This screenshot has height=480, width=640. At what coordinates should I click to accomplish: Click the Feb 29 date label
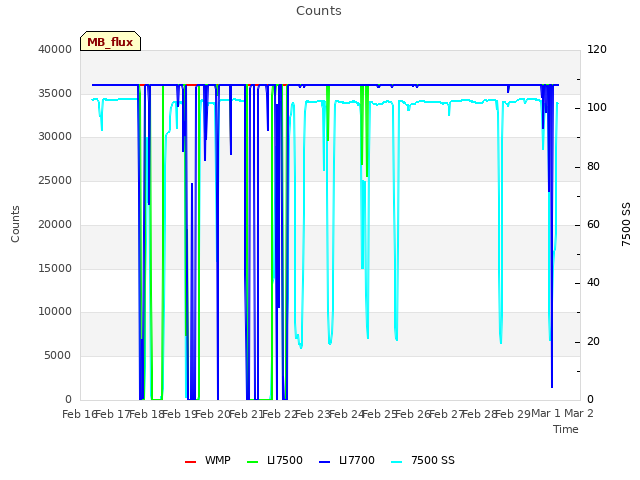pyautogui.click(x=511, y=414)
